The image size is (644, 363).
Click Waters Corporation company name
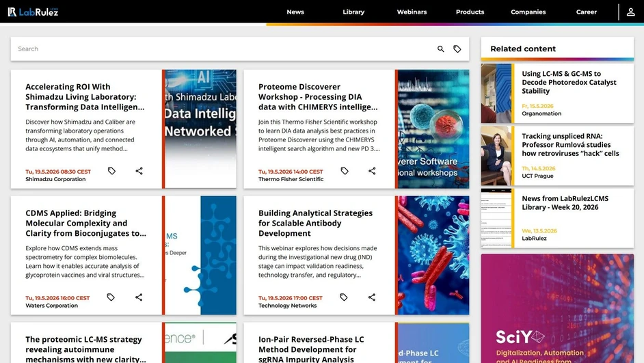pos(51,306)
